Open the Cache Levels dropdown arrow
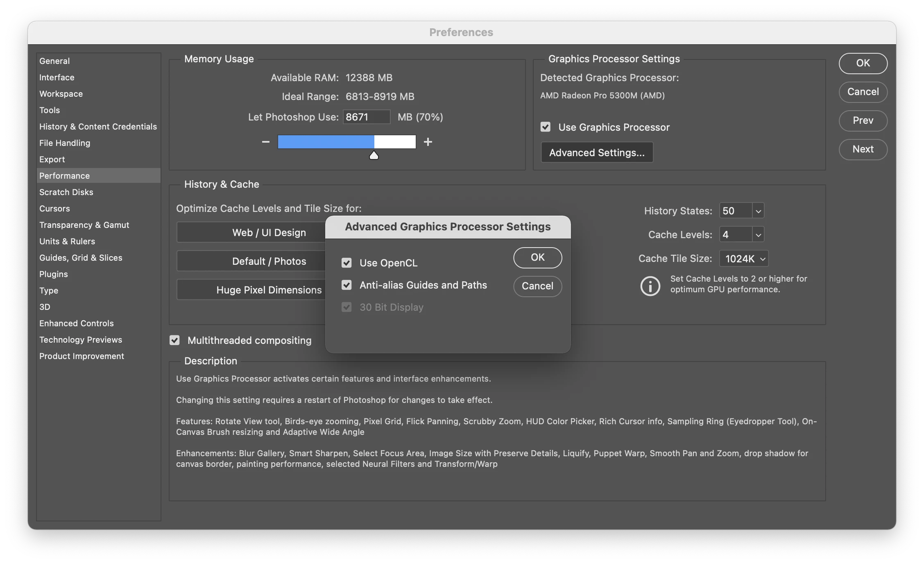Screen dimensions: 924x564 (758, 235)
